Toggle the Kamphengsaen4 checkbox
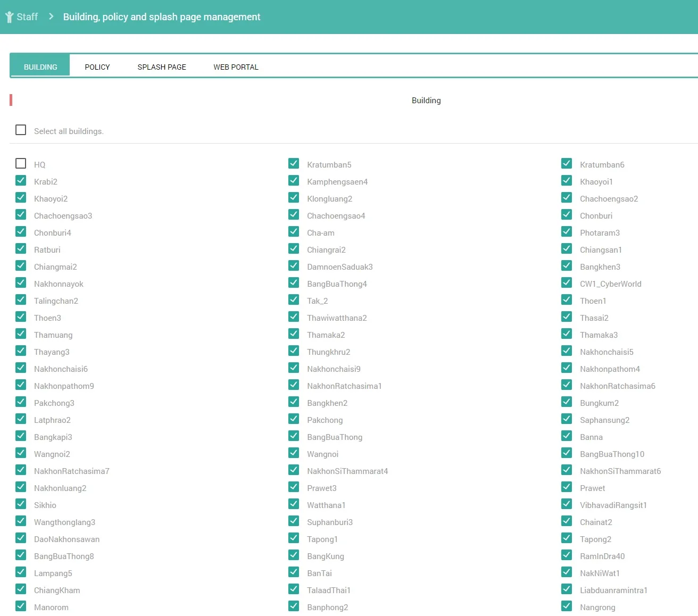The height and width of the screenshot is (616, 698). point(294,180)
